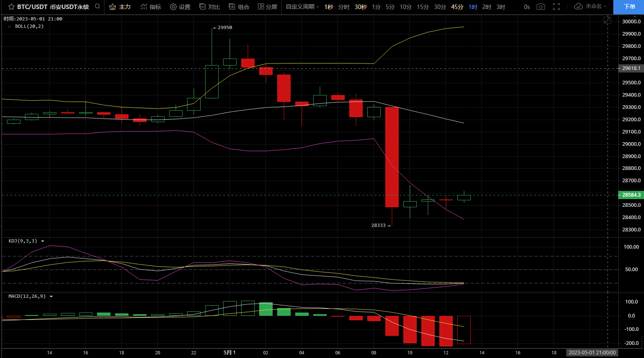Switch to the 1秒 timeframe
This screenshot has width=644, height=358.
tap(329, 7)
